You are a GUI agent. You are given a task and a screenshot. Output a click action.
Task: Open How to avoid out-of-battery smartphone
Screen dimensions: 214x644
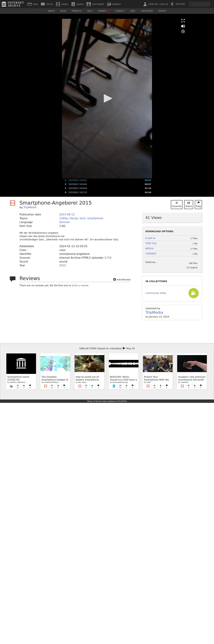click(x=89, y=364)
